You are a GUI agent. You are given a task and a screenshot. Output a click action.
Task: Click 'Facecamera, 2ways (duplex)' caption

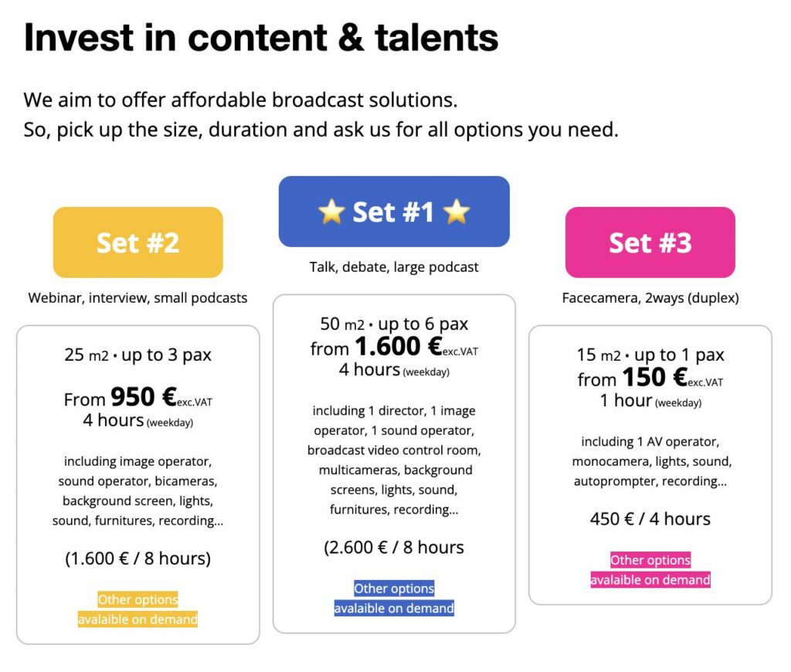click(x=650, y=297)
